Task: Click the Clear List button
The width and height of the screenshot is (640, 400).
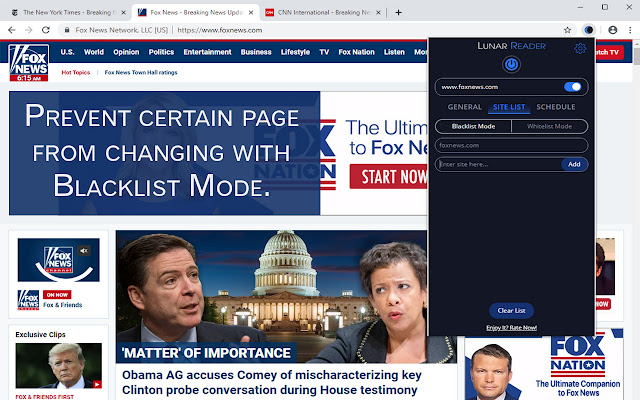Action: pos(511,311)
